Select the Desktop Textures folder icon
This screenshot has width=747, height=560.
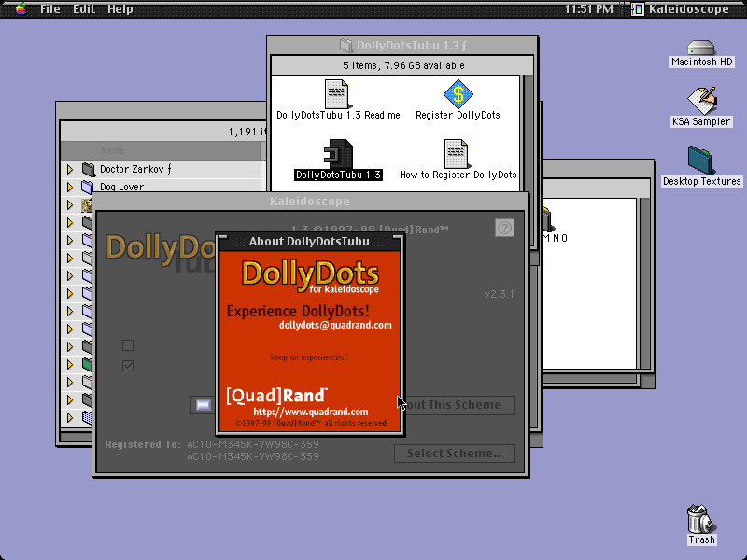[700, 160]
